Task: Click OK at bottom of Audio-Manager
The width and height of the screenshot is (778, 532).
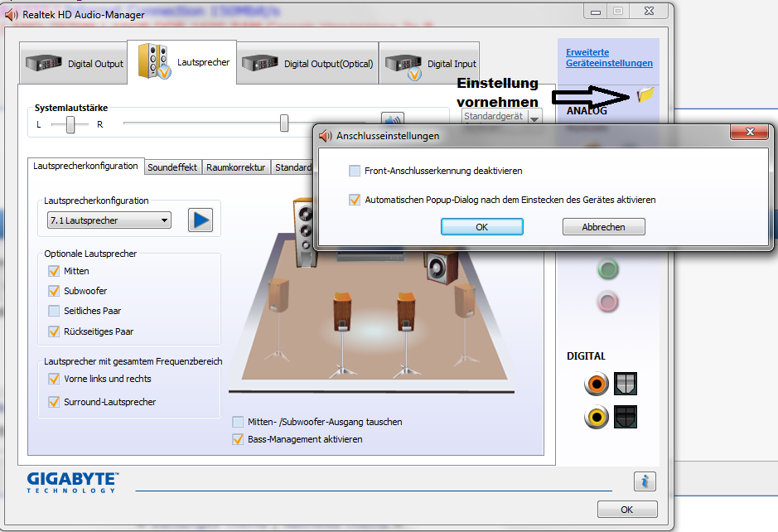Action: [627, 510]
